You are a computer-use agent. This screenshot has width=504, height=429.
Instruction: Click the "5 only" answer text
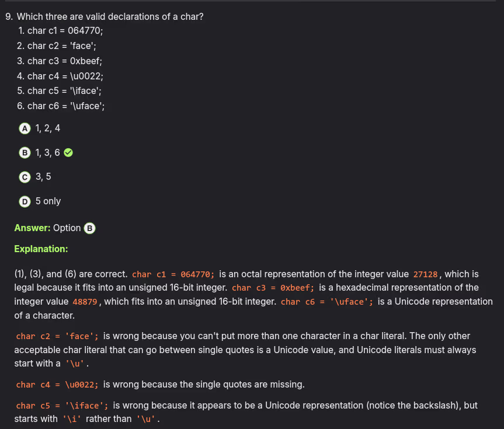click(48, 201)
